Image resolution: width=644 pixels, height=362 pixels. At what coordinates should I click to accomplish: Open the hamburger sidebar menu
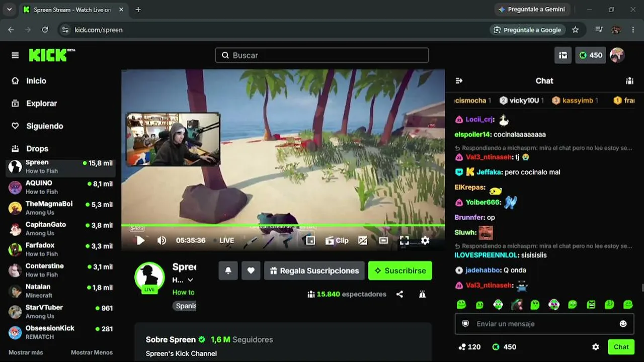(15, 55)
